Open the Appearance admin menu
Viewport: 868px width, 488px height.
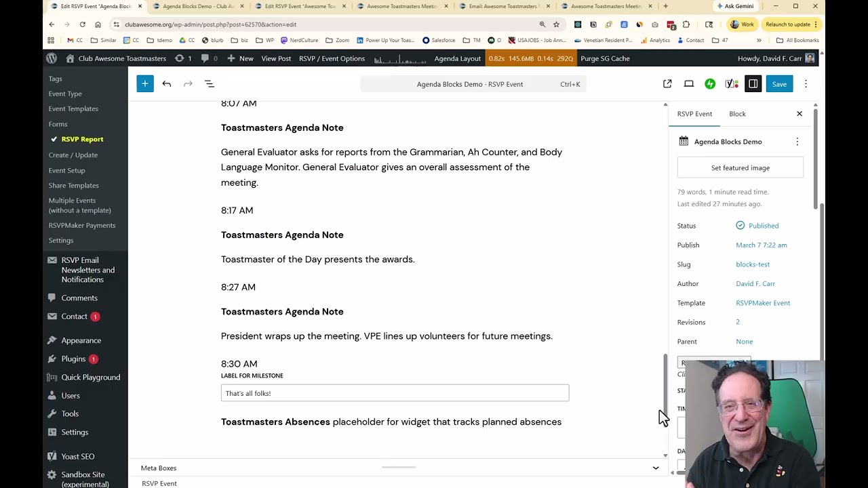click(81, 341)
